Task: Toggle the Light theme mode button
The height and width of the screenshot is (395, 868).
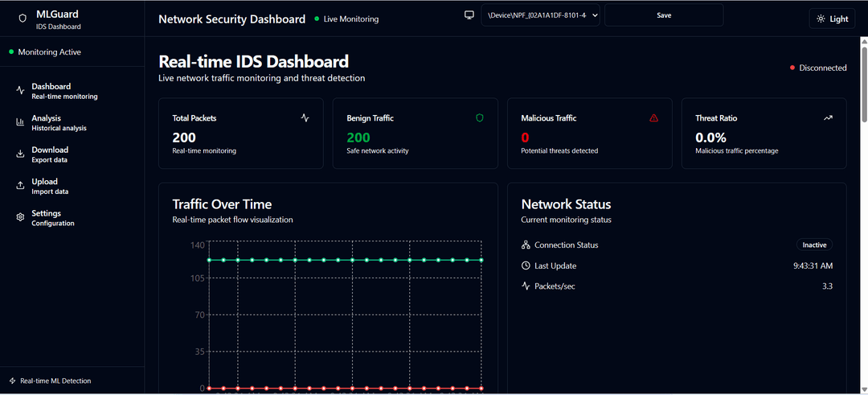Action: coord(832,19)
